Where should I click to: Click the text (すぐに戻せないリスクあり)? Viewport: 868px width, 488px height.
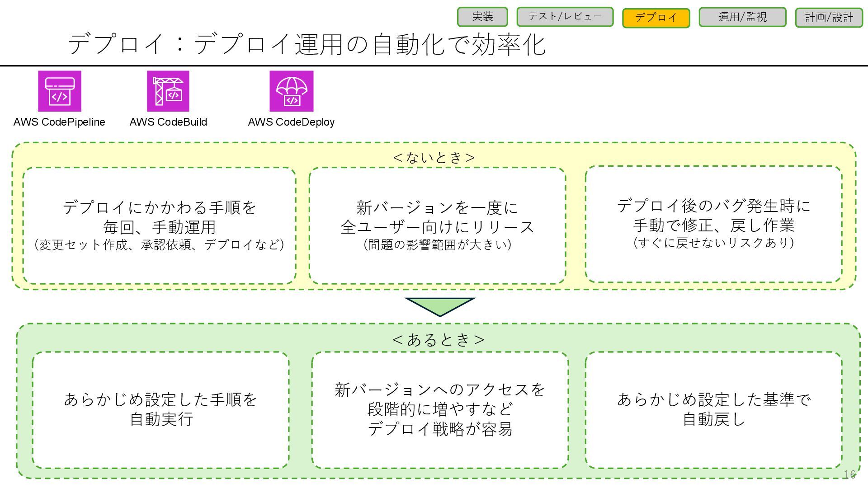(713, 243)
